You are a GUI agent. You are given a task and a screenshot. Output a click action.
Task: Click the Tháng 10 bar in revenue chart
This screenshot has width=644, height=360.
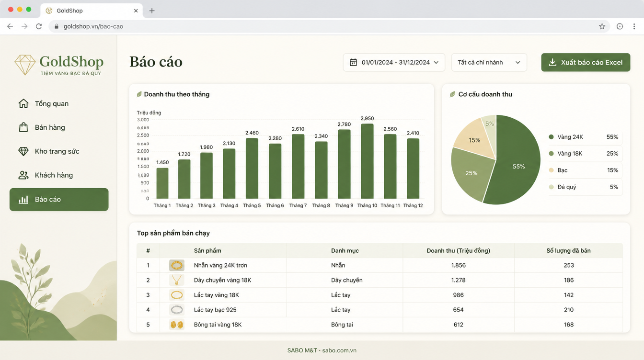coord(367,161)
